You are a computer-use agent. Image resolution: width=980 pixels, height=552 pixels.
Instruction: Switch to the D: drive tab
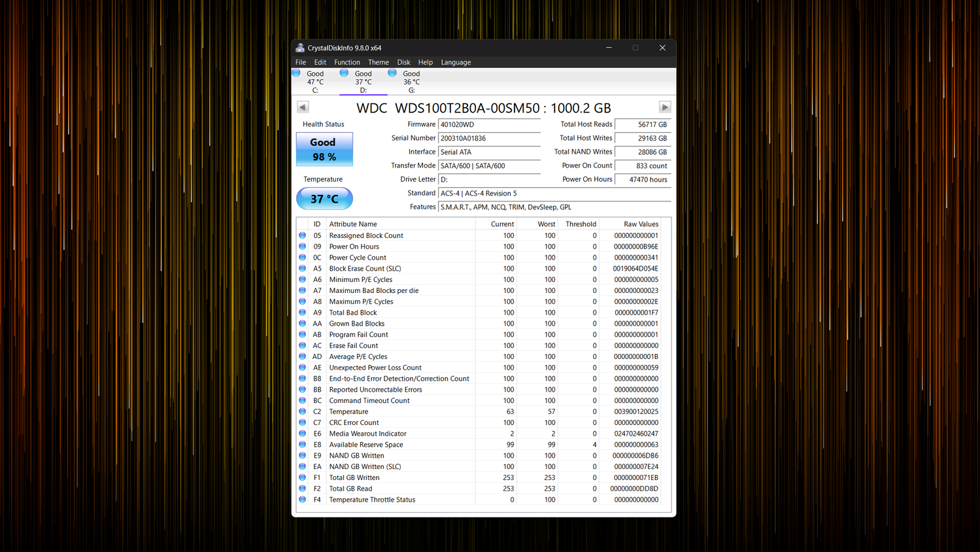click(x=363, y=82)
